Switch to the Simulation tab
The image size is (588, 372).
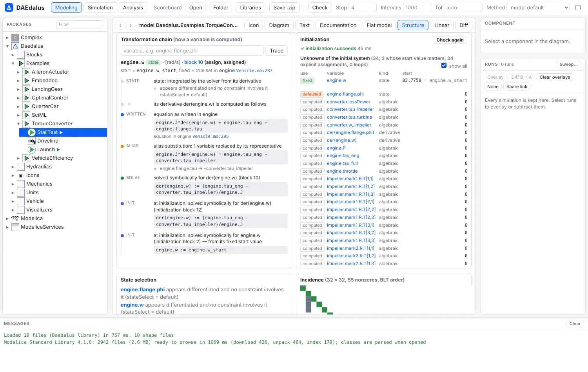100,7
